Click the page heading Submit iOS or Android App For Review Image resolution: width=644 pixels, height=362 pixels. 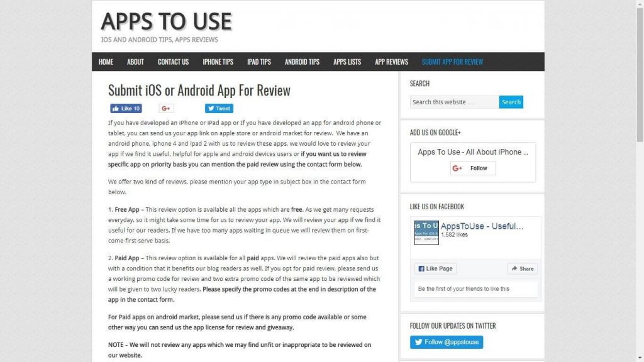pos(199,90)
